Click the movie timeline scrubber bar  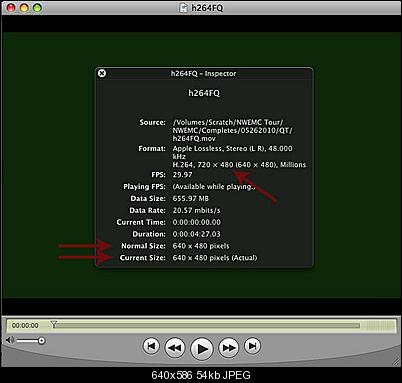(x=205, y=325)
